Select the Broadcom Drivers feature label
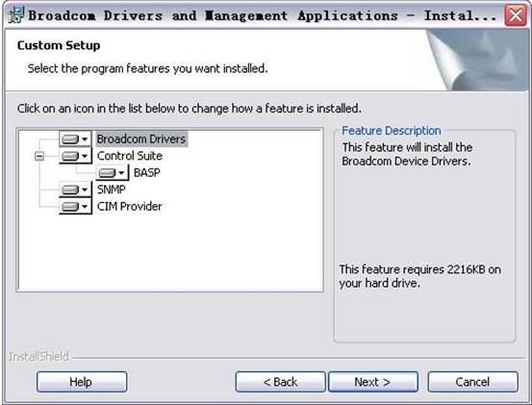 [141, 139]
